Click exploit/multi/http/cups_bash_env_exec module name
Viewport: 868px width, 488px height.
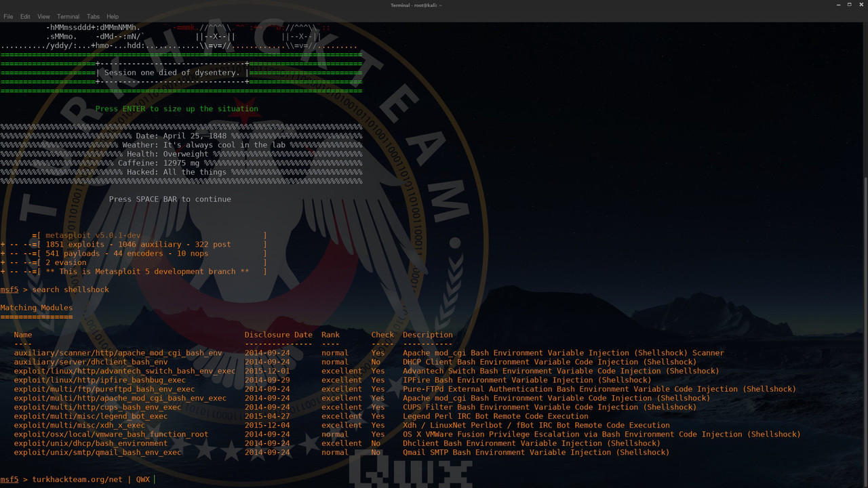[x=98, y=407]
